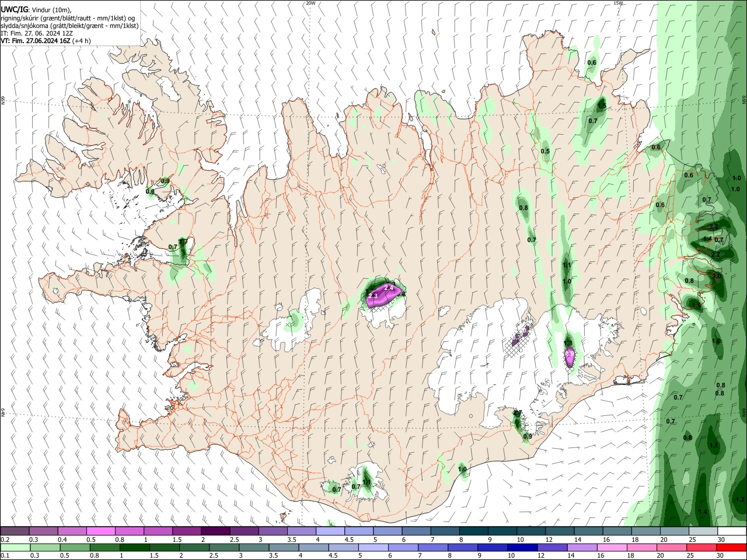
Task: Click the '1.5' precipitation value on the map
Action: pos(602,106)
